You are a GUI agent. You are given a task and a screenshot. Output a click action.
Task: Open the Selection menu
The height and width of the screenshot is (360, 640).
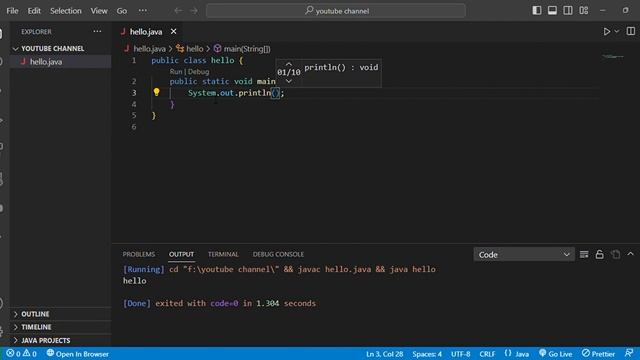[66, 11]
